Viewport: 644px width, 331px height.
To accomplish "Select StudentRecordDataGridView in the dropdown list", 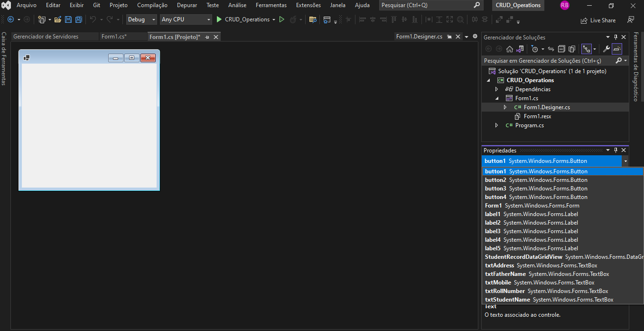I will [562, 257].
